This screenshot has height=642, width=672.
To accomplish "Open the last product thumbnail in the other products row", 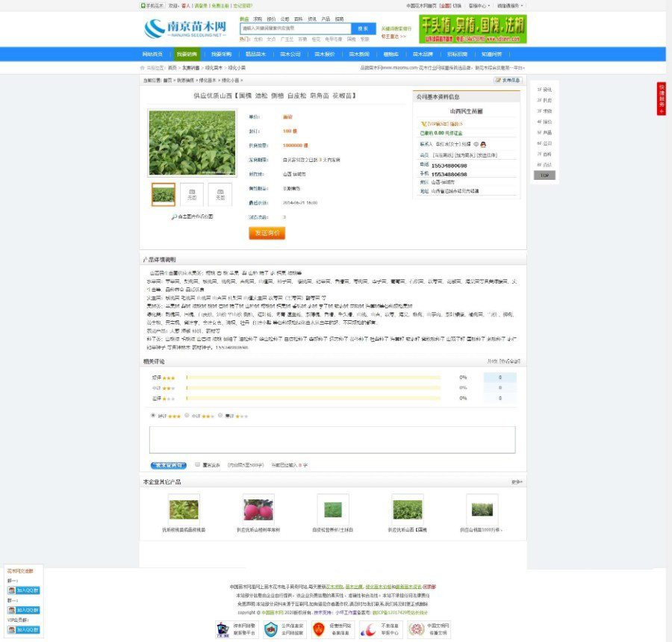I will (x=482, y=510).
